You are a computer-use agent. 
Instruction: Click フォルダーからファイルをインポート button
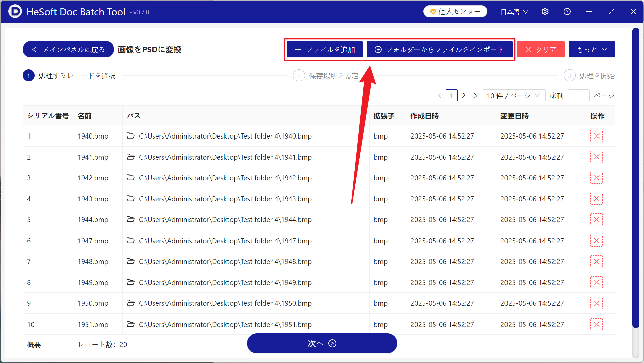pyautogui.click(x=440, y=49)
